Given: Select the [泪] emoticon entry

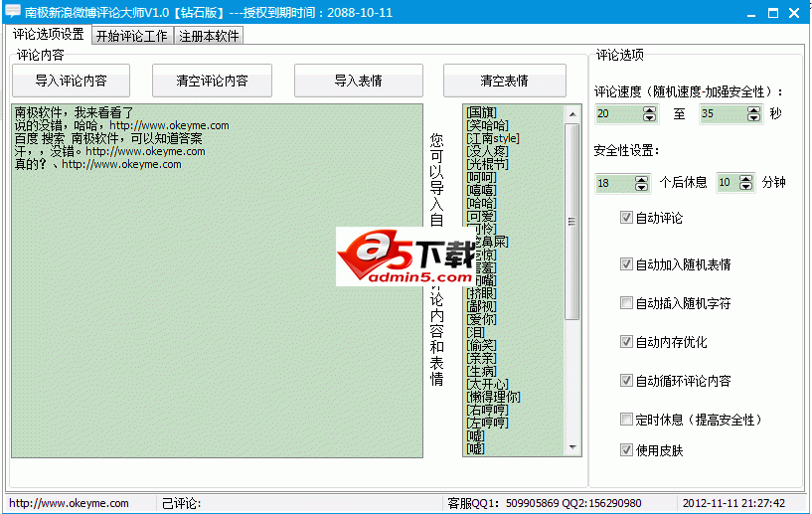Looking at the screenshot, I should (x=475, y=333).
